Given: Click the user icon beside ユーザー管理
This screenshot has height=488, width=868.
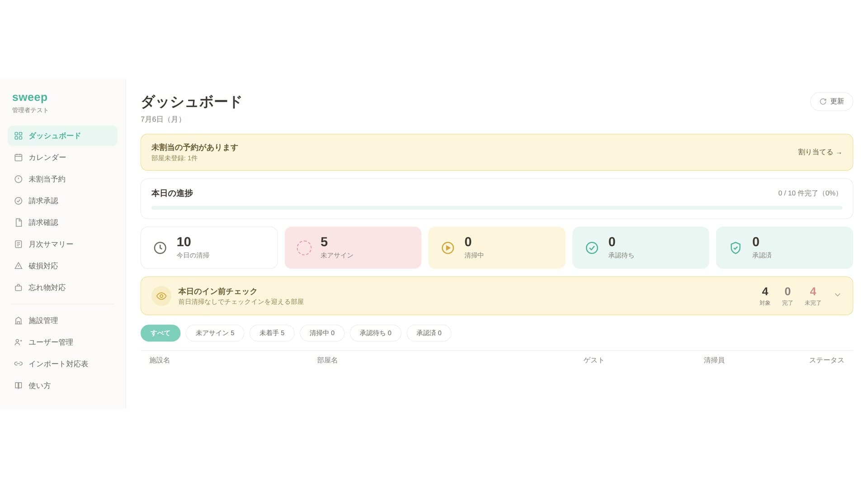Looking at the screenshot, I should 18,342.
